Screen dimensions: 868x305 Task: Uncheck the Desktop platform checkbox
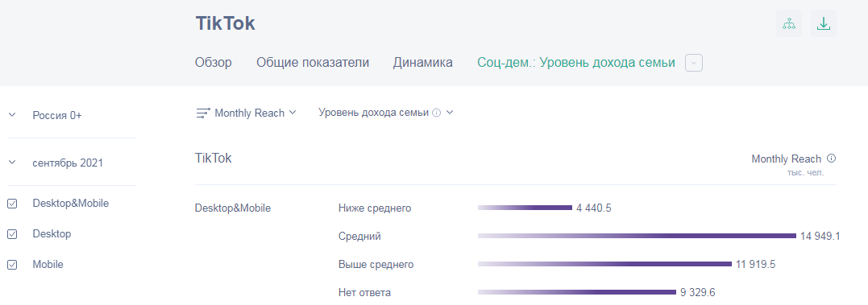[12, 234]
